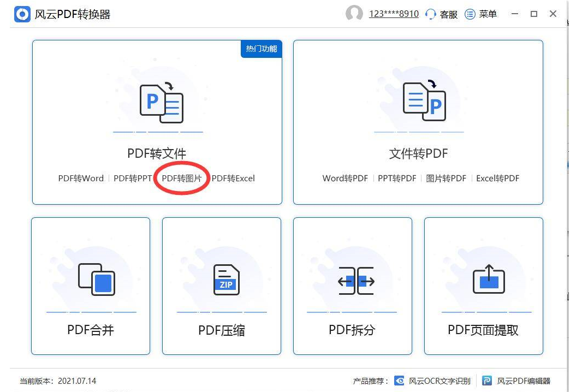Choose PPT转PDF conversion
Image resolution: width=576 pixels, height=392 pixels.
(397, 179)
